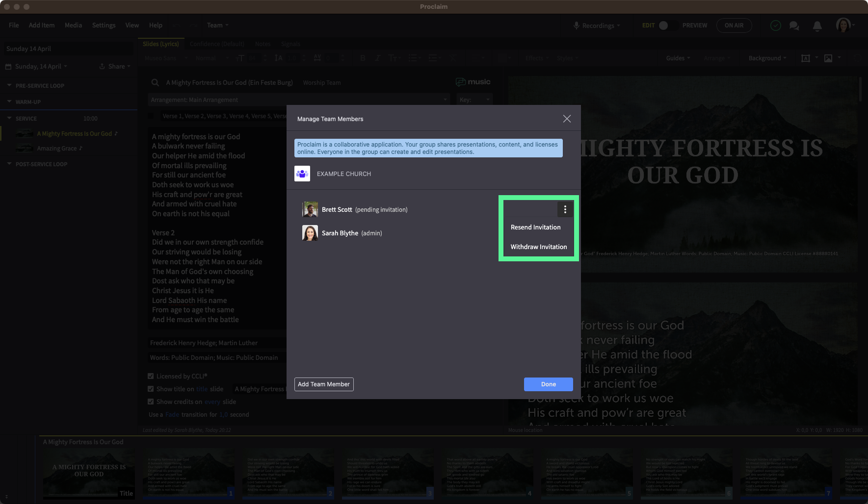This screenshot has height=504, width=868.
Task: Open the Media menu
Action: (x=73, y=25)
